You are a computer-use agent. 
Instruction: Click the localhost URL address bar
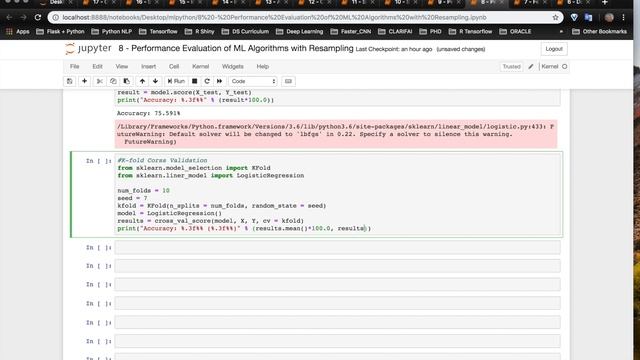coord(274,18)
